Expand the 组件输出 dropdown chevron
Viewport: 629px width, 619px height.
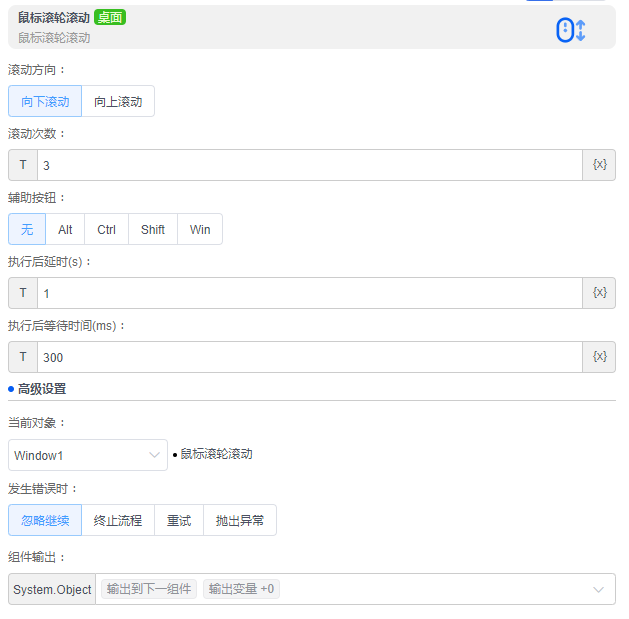click(599, 589)
